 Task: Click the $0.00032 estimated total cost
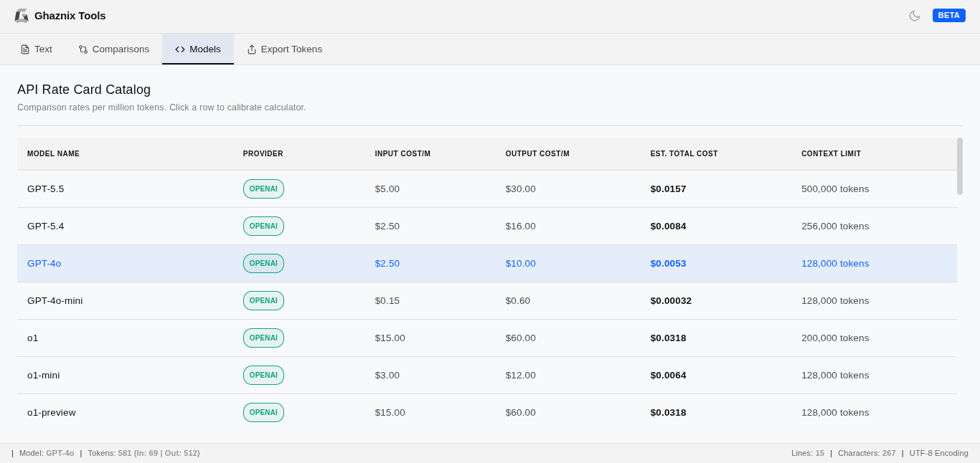tap(672, 301)
